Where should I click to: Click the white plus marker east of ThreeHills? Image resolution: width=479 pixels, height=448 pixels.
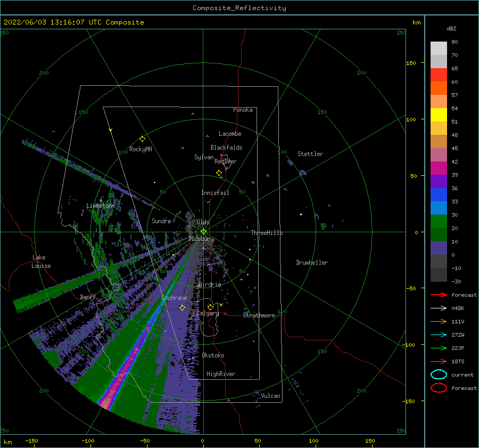301,214
